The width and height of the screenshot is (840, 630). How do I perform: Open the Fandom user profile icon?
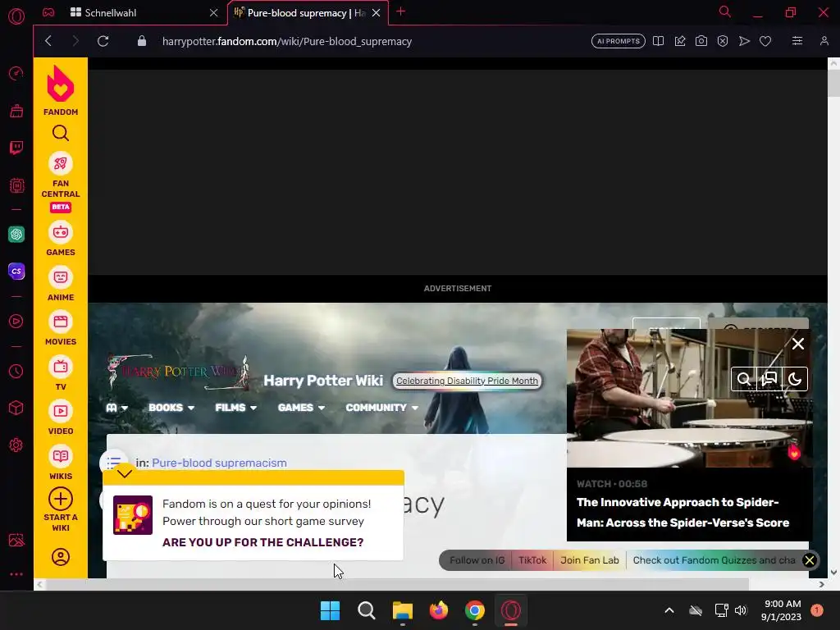pos(61,557)
